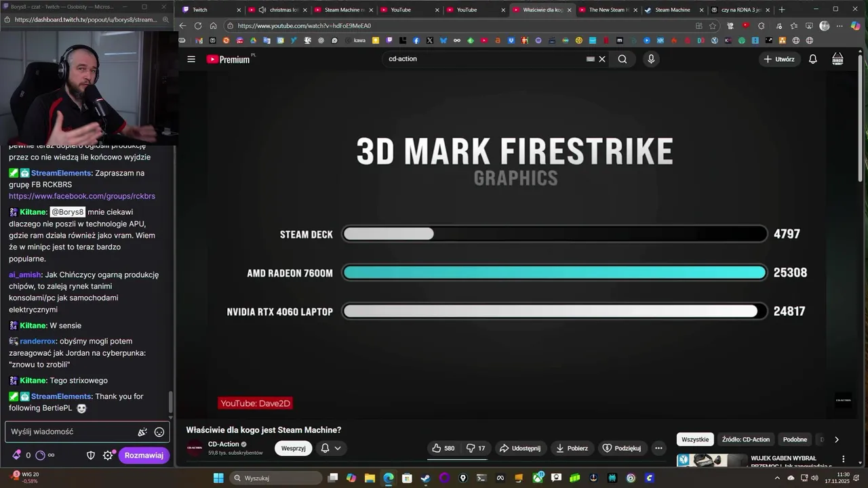Show hidden system tray icons chevron
The image size is (868, 488).
(x=777, y=478)
